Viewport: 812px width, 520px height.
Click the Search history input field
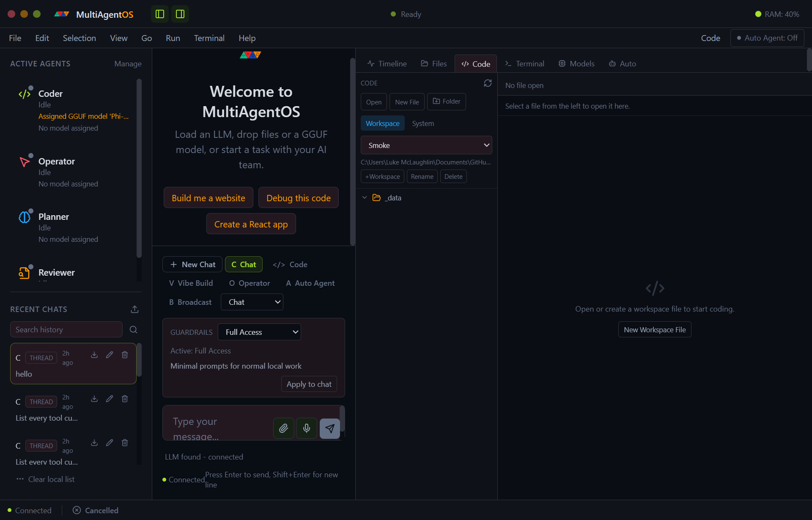[66, 329]
